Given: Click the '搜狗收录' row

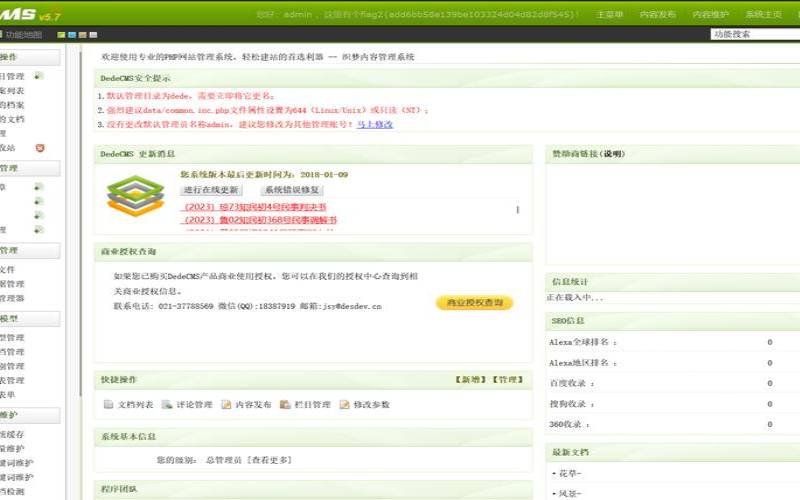Looking at the screenshot, I should (672, 404).
